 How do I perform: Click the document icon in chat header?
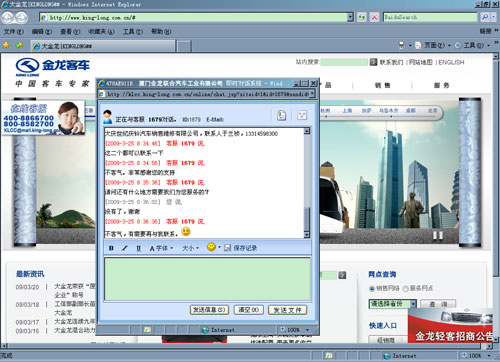tap(282, 115)
